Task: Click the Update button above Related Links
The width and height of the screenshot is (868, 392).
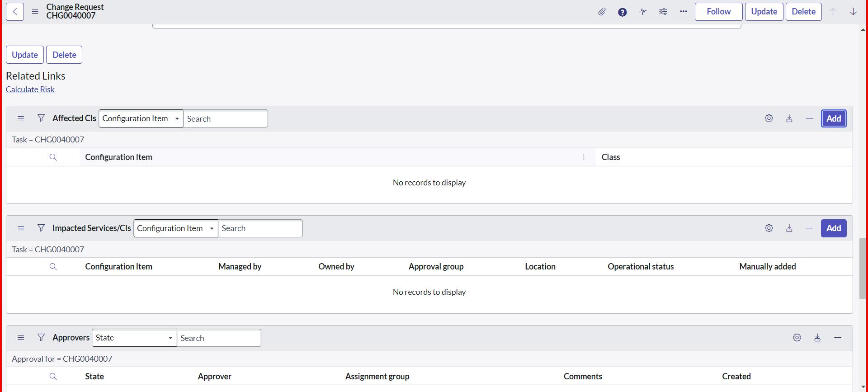Action: (x=25, y=55)
